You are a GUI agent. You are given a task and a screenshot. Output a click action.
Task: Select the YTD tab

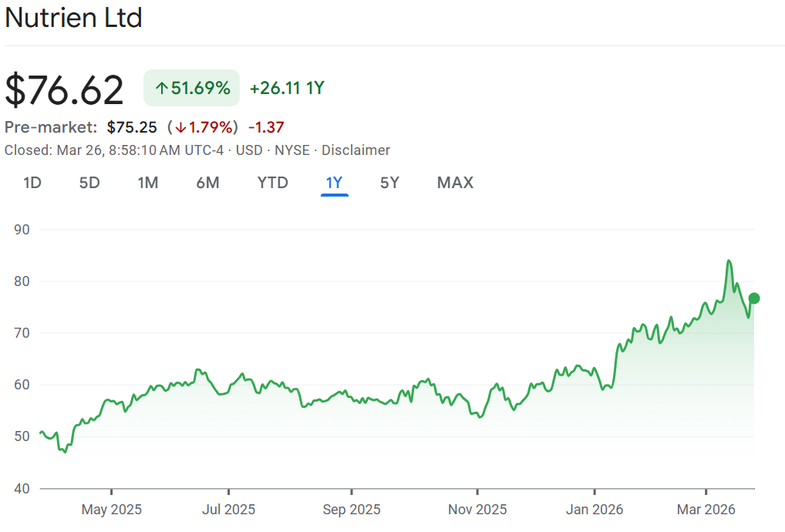click(272, 183)
